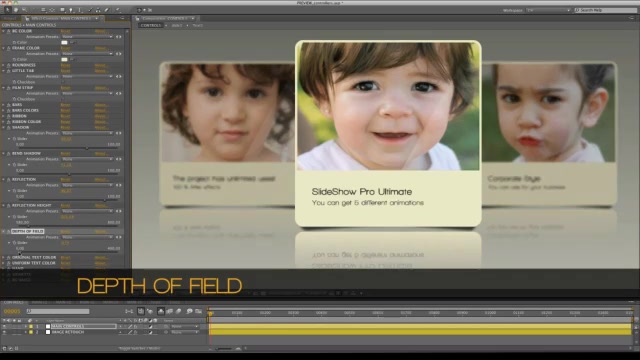640x360 pixels.
Task: Click next animation preset arrow for BG COLOR
Action: [120, 37]
